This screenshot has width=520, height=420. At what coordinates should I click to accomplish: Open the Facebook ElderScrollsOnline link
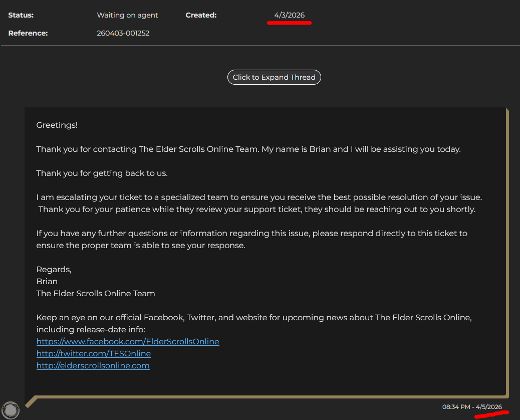coord(128,341)
